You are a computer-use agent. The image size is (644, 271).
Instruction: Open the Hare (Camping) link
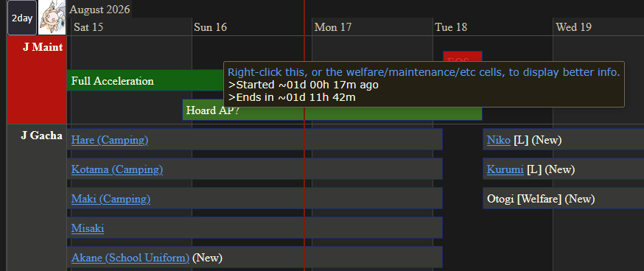[x=110, y=140]
